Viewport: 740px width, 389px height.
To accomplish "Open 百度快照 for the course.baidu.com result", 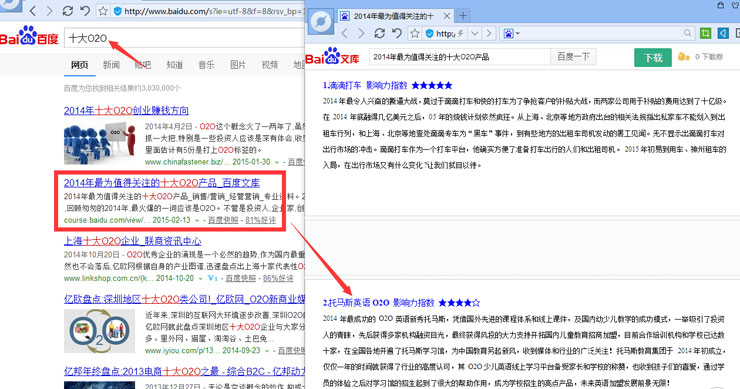I will (x=223, y=220).
